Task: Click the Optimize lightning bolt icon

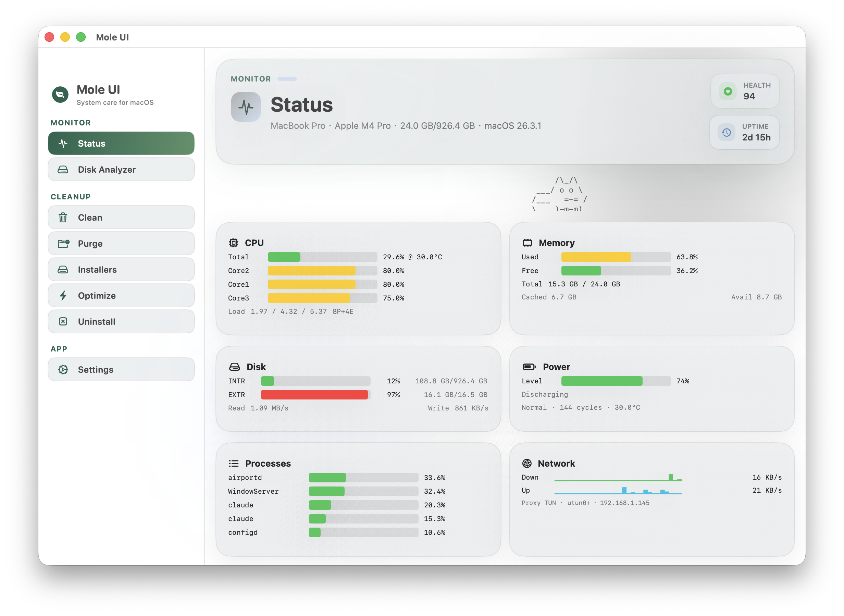Action: 63,296
